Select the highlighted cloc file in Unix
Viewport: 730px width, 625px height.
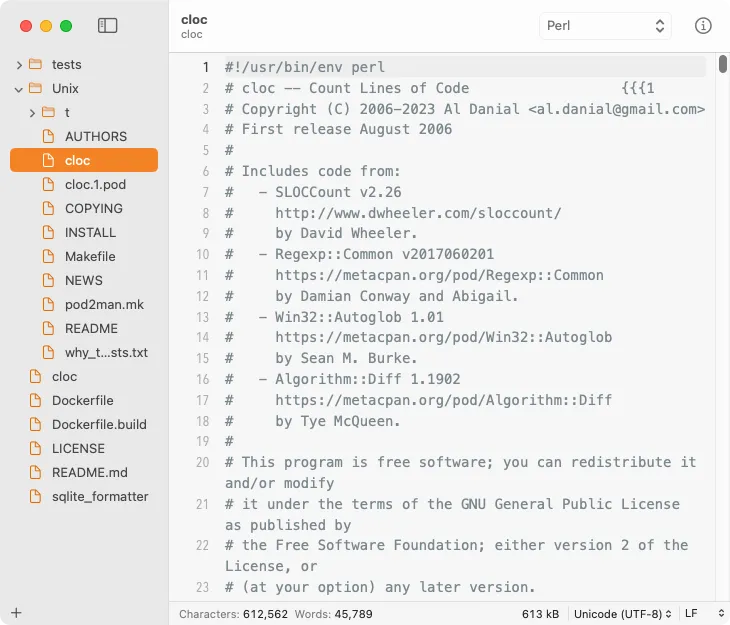tap(84, 160)
